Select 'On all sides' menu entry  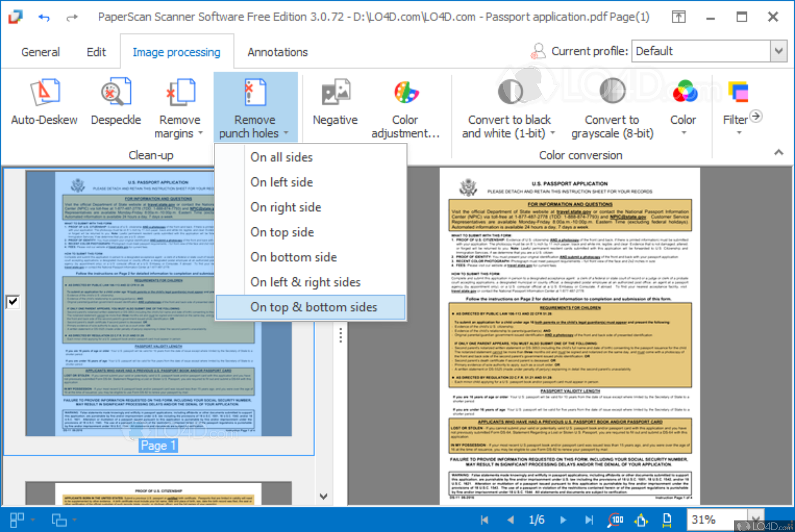tap(281, 157)
